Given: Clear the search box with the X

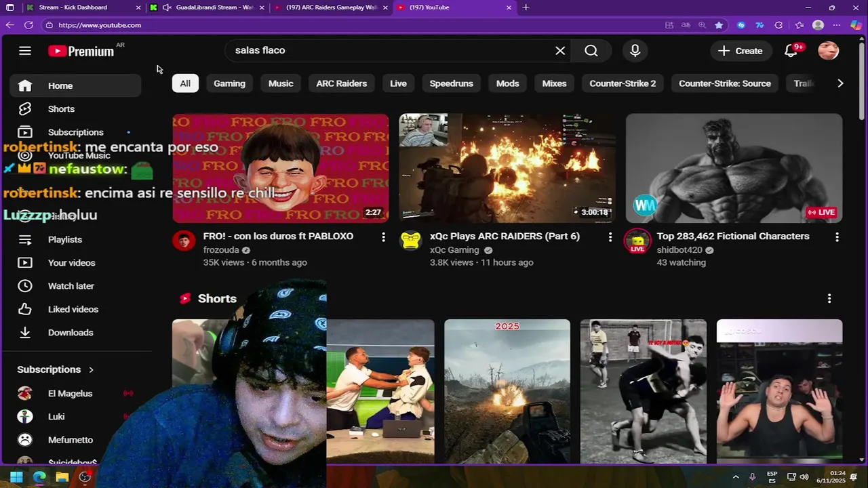Looking at the screenshot, I should (x=560, y=51).
